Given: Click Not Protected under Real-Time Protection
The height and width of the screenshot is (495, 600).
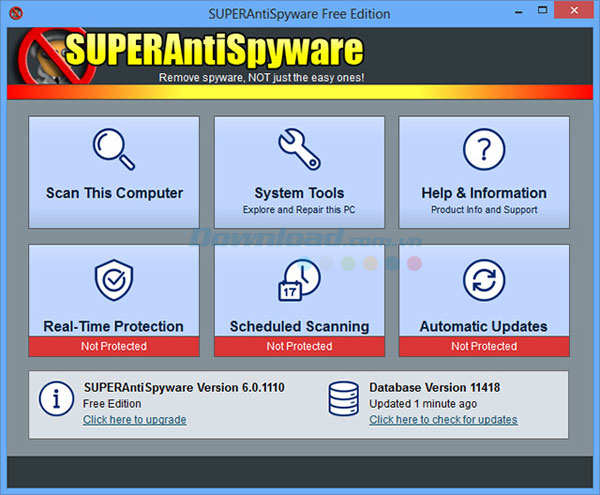Looking at the screenshot, I should 114,346.
